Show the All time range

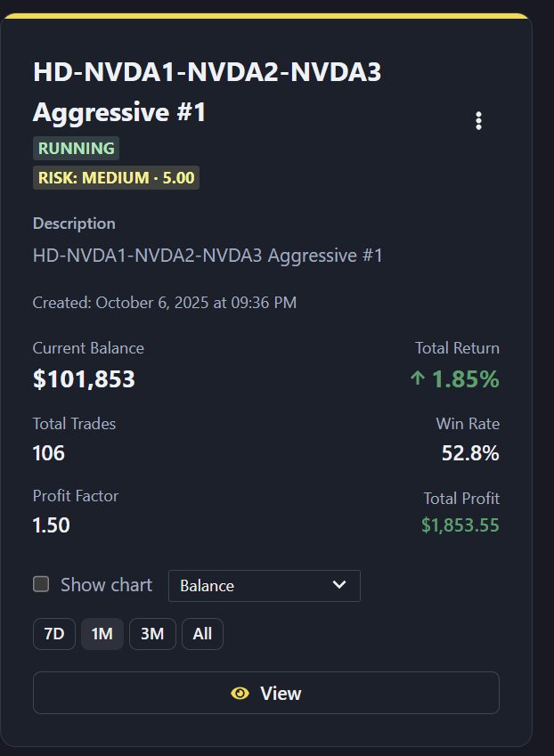click(202, 634)
